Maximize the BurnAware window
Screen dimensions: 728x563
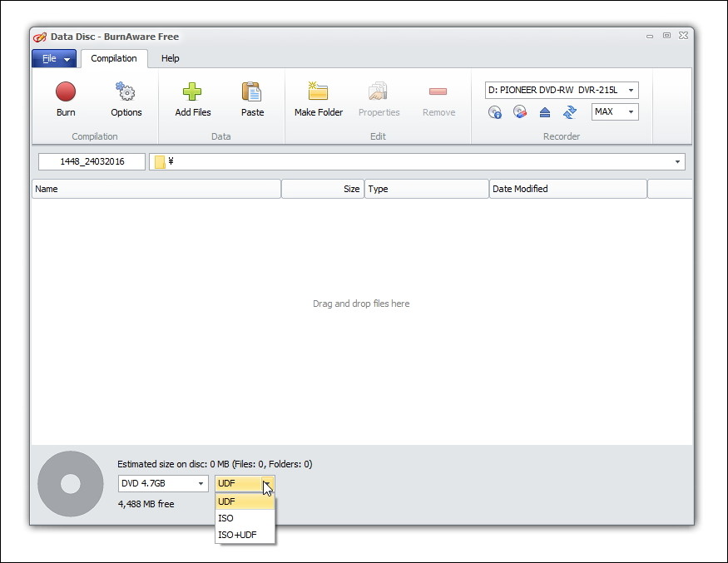[666, 36]
